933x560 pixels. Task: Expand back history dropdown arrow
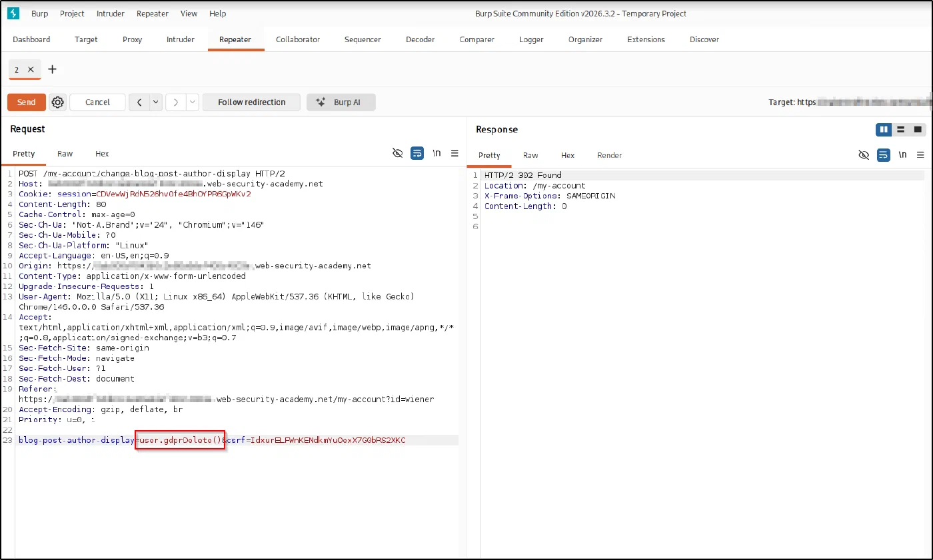coord(156,102)
